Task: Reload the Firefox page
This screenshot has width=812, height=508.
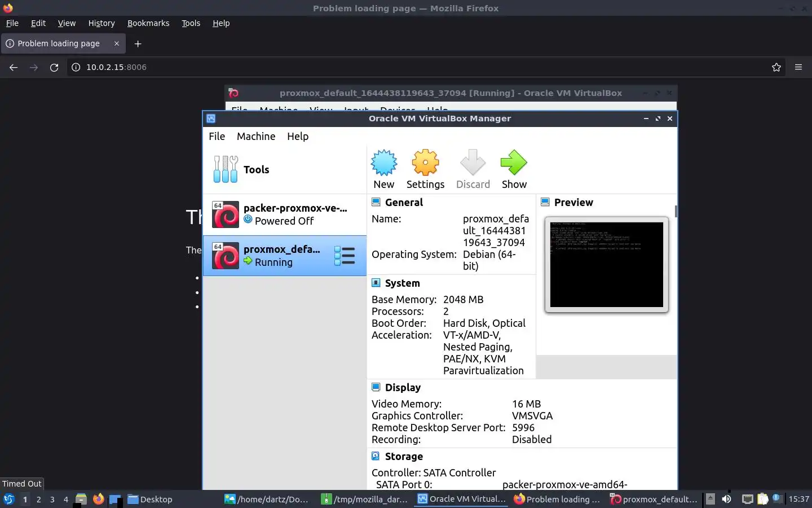Action: coord(54,67)
